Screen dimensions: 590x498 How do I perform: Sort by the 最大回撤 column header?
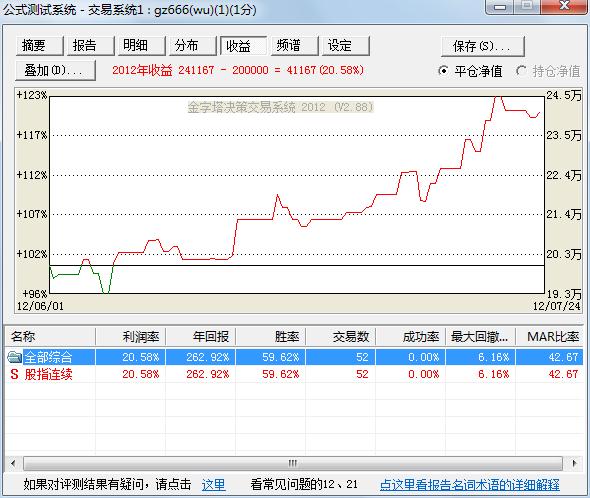pyautogui.click(x=481, y=337)
